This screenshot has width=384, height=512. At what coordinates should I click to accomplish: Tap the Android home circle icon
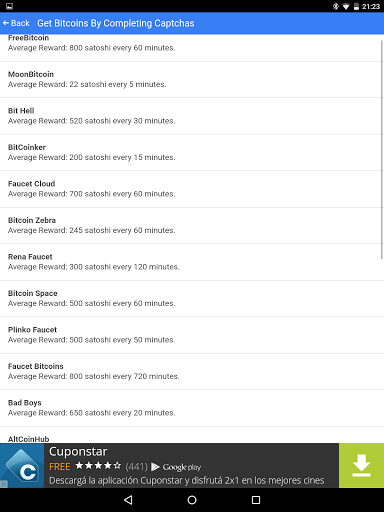tap(192, 500)
